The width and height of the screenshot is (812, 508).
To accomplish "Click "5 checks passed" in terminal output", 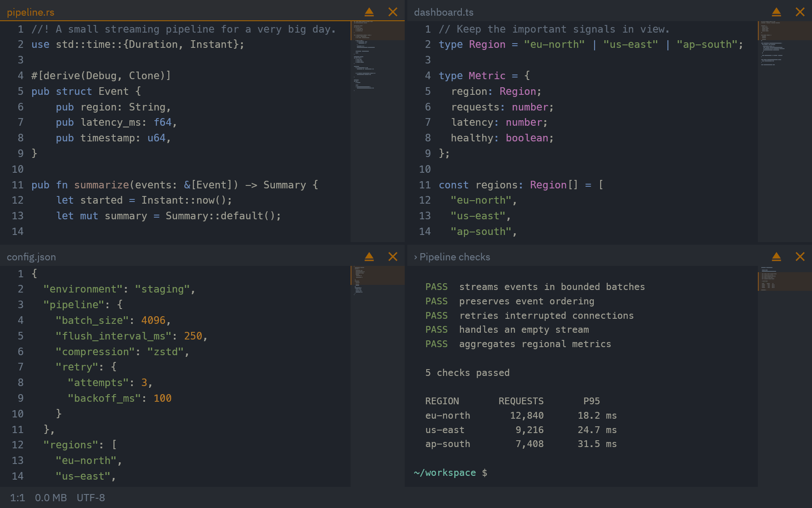I will pyautogui.click(x=467, y=373).
